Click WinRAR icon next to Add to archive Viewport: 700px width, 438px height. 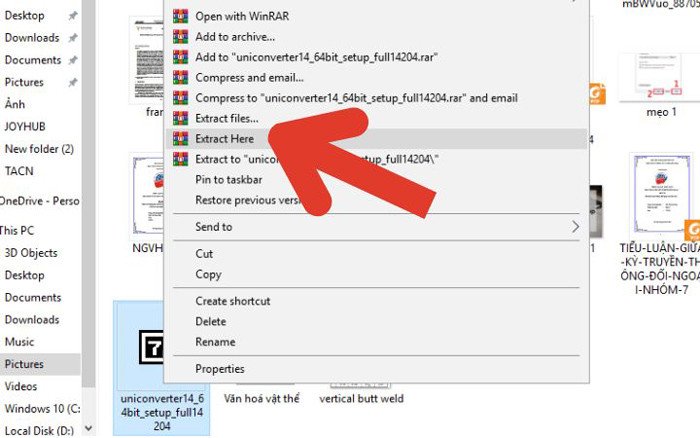click(x=180, y=36)
